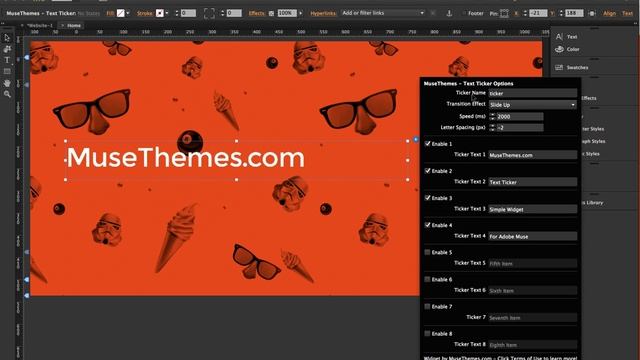Open the Transition Effect Slide Up dropdown
This screenshot has width=640, height=360.
click(x=533, y=105)
